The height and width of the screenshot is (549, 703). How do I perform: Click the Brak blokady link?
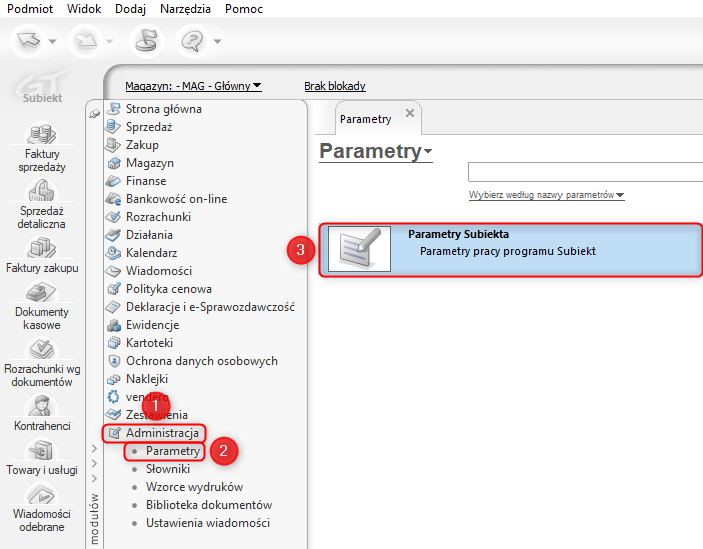(335, 86)
